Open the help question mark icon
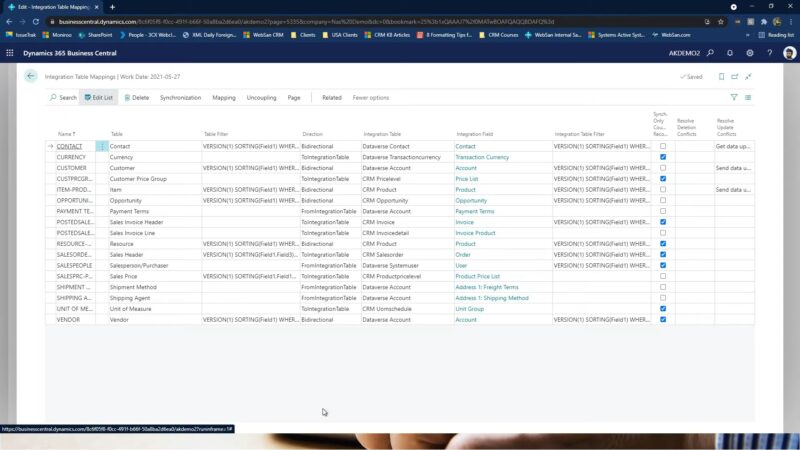The image size is (800, 450). [769, 53]
